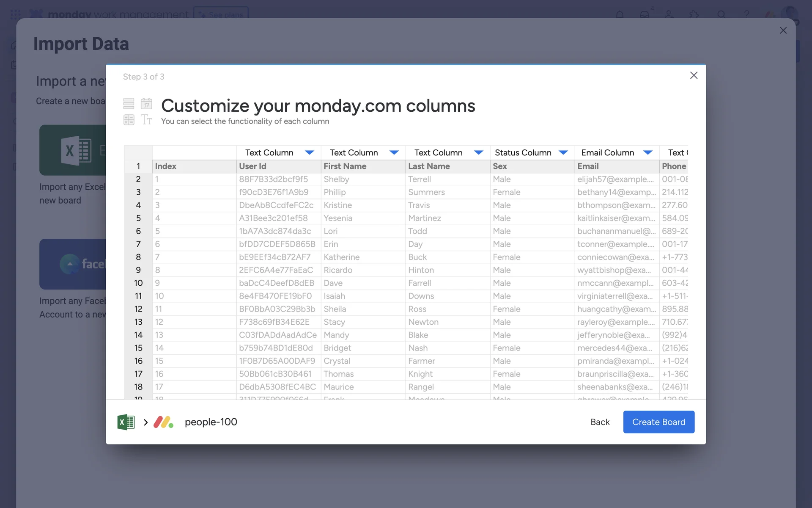Change the Status Column type for Sex
This screenshot has height=508, width=812.
(x=563, y=152)
